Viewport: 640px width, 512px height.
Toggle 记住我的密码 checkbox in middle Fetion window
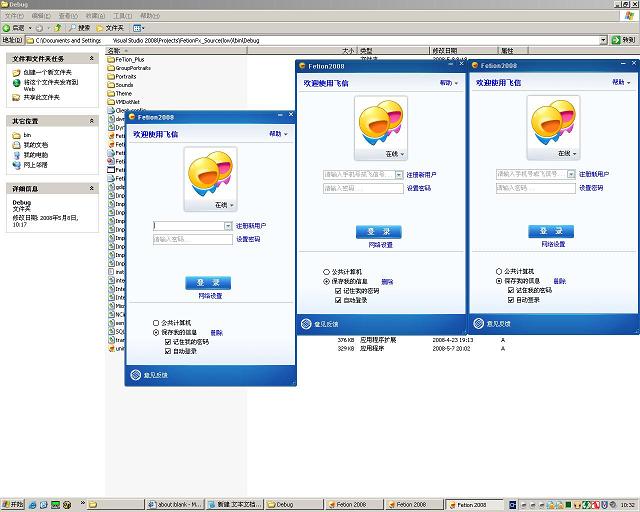click(338, 291)
